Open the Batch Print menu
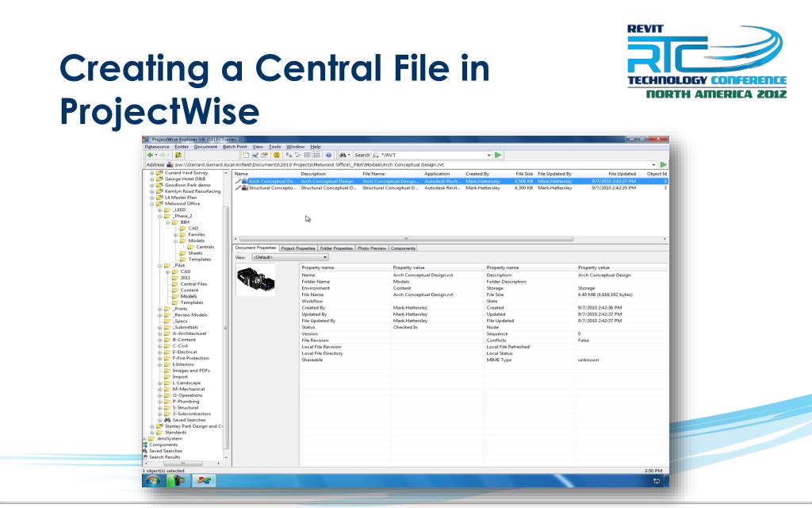 [x=235, y=147]
